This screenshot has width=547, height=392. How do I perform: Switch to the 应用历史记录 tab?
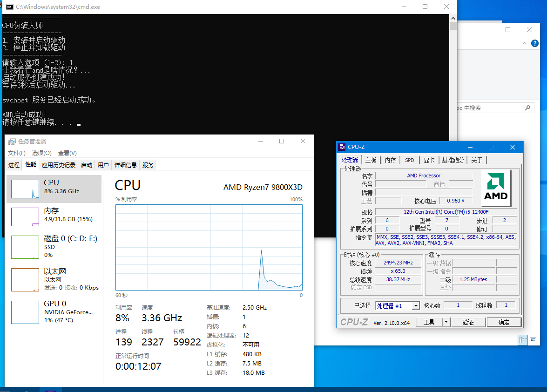pos(59,165)
